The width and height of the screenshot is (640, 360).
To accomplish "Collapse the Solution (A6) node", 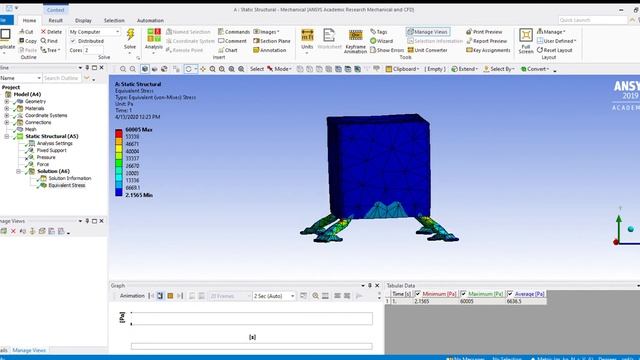I will tap(18, 171).
